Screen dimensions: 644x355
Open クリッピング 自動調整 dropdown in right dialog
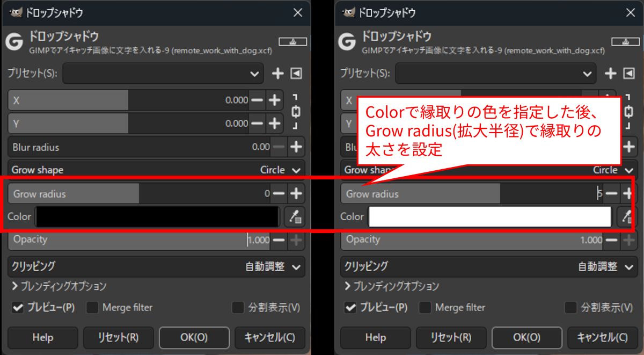[x=488, y=266]
